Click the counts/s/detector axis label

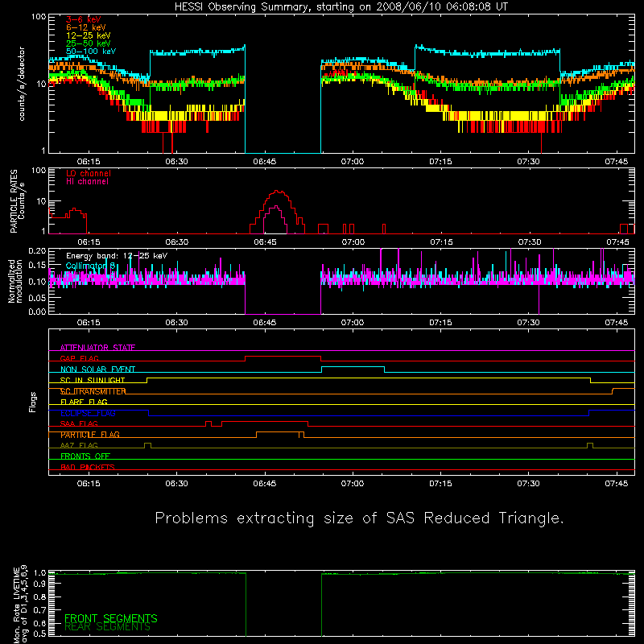[22, 84]
